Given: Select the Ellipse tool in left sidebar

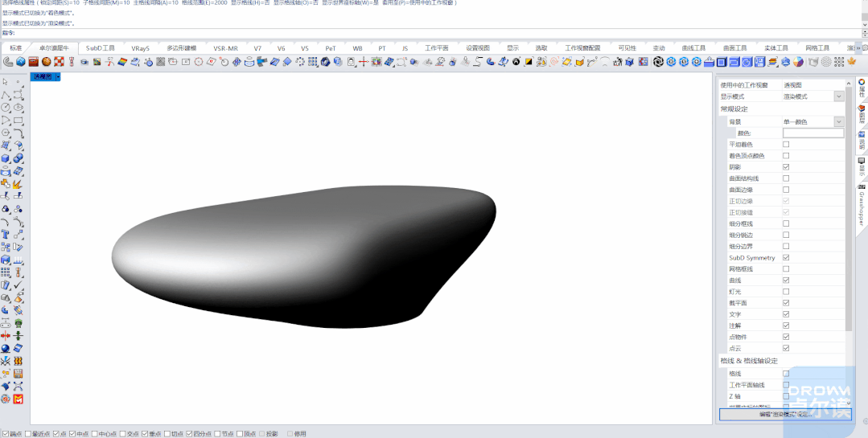Looking at the screenshot, I should point(19,107).
